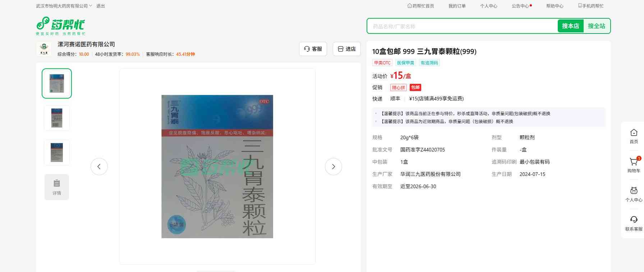644x272 pixels.
Task: Click the 搜本店 search button
Action: point(570,26)
